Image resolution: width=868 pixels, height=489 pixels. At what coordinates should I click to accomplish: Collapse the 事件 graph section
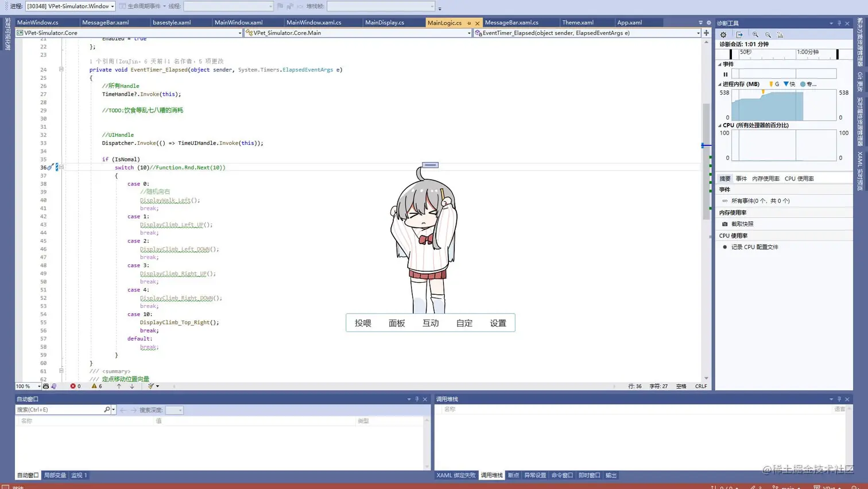tap(720, 64)
